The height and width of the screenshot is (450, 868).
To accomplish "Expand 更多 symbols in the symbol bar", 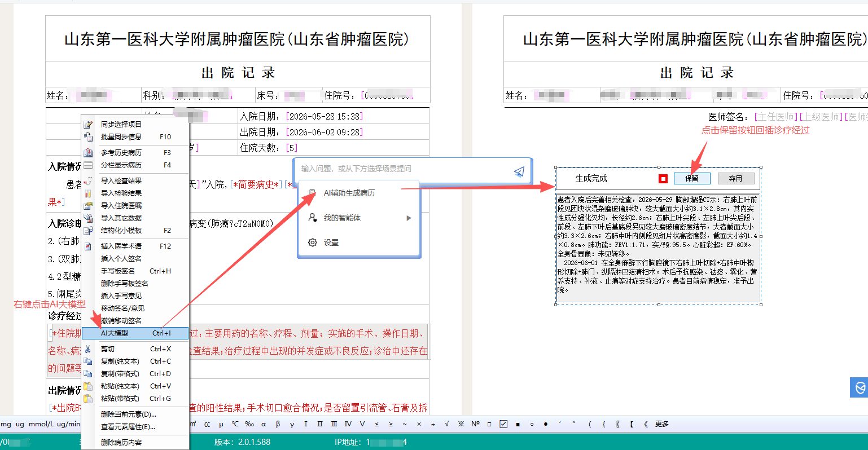I will click(x=662, y=424).
